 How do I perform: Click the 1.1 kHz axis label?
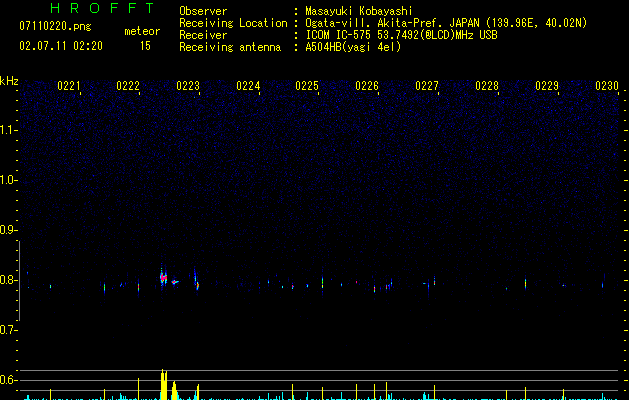(8, 130)
